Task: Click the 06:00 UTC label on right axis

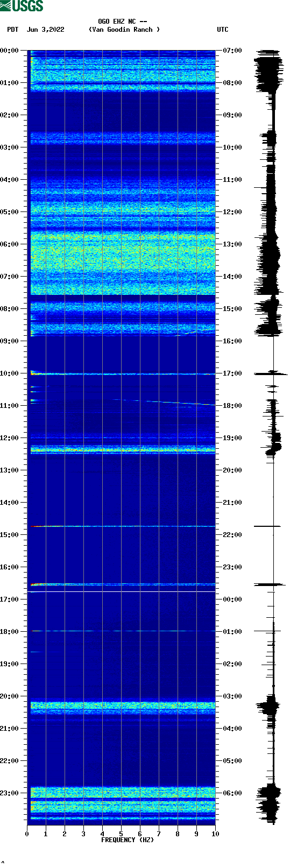Action: 232,793
